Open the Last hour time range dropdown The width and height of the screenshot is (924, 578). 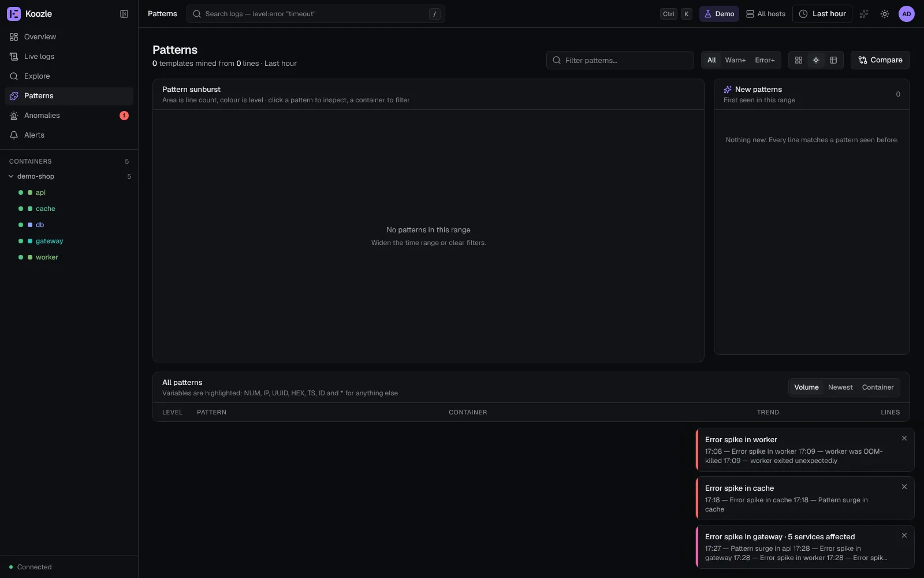pos(822,14)
